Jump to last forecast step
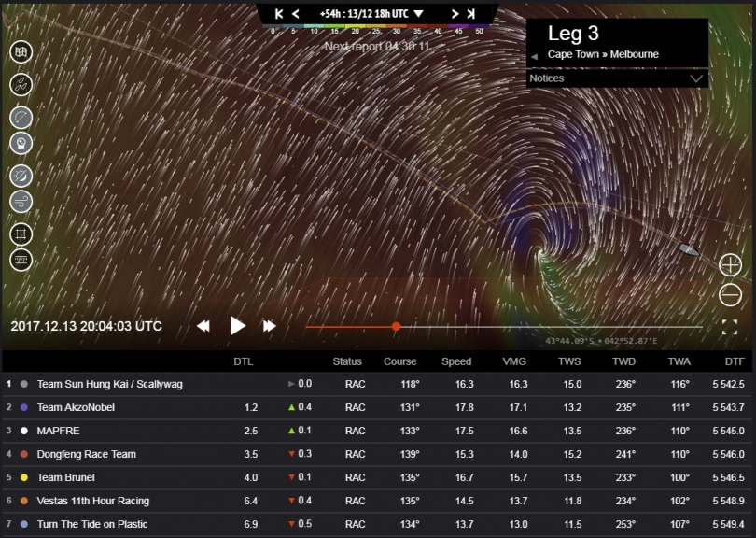This screenshot has width=756, height=538. [x=471, y=14]
